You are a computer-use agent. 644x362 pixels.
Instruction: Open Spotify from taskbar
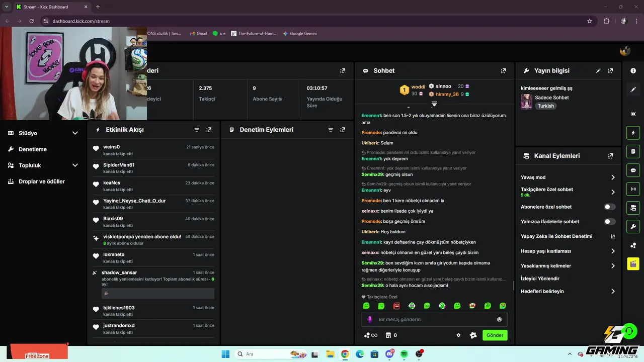click(404, 354)
